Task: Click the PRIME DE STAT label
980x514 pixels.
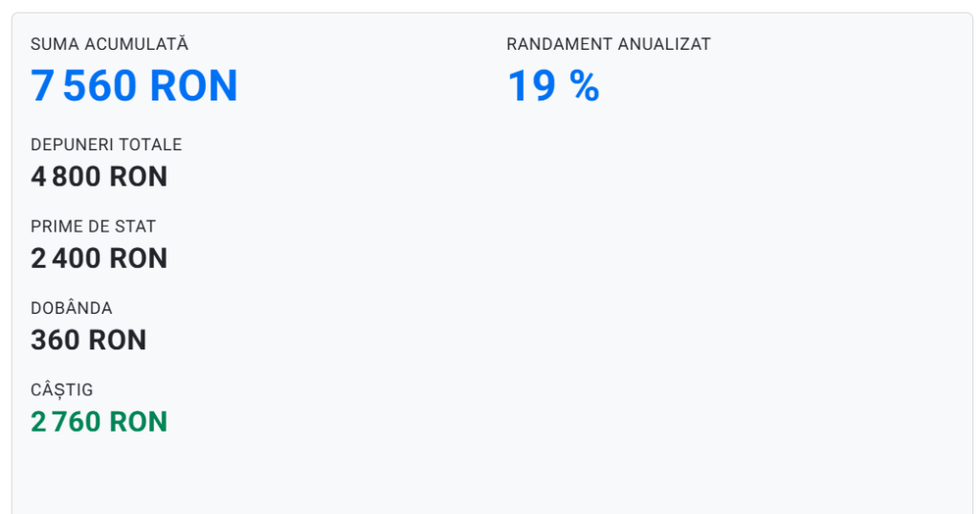Action: click(93, 227)
